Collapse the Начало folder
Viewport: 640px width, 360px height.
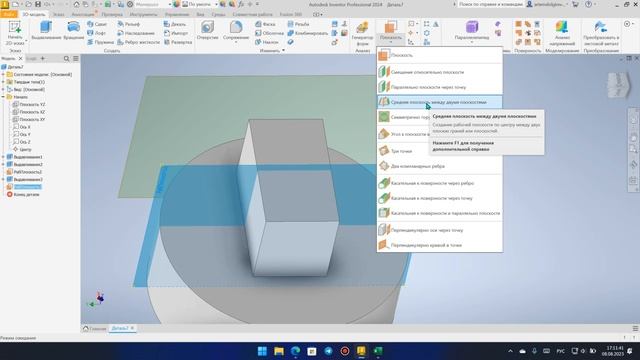(3, 97)
